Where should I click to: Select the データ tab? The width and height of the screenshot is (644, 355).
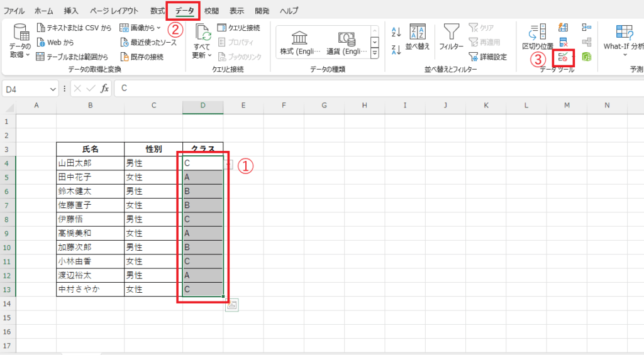tap(184, 11)
